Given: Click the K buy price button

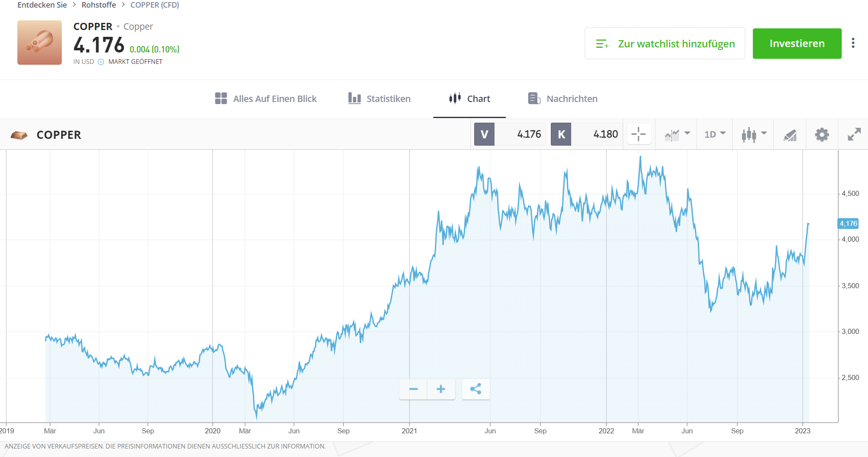Looking at the screenshot, I should click(x=561, y=134).
